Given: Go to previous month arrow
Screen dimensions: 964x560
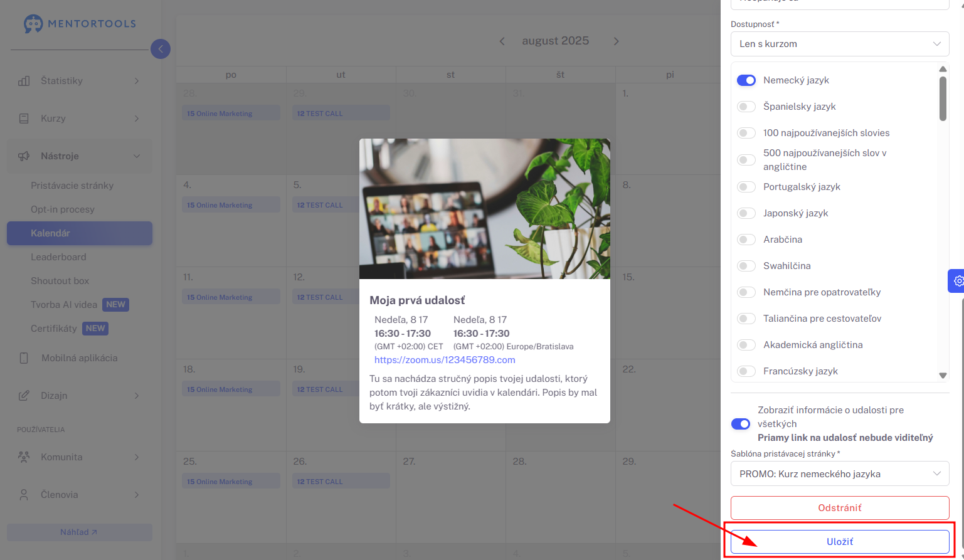Looking at the screenshot, I should (502, 41).
